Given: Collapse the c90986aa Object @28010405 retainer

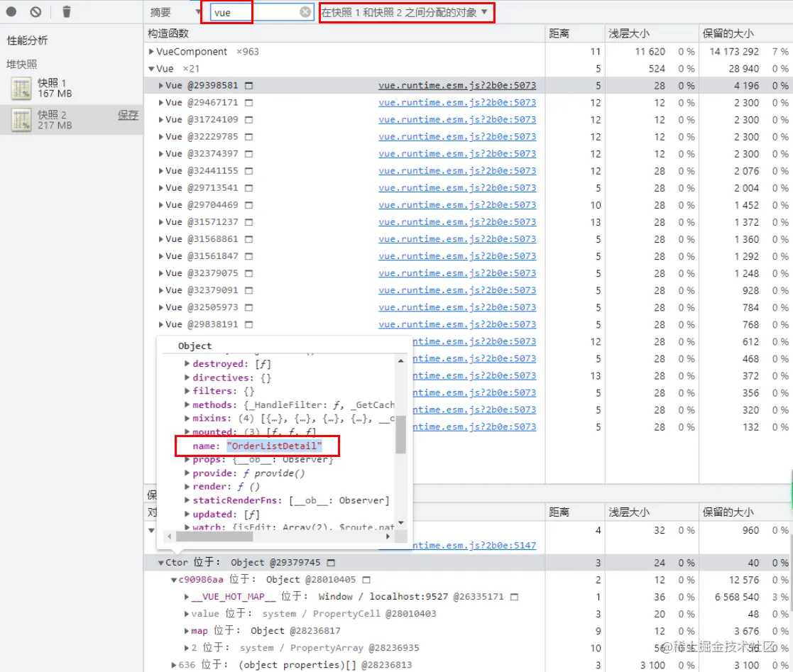Looking at the screenshot, I should tap(173, 580).
